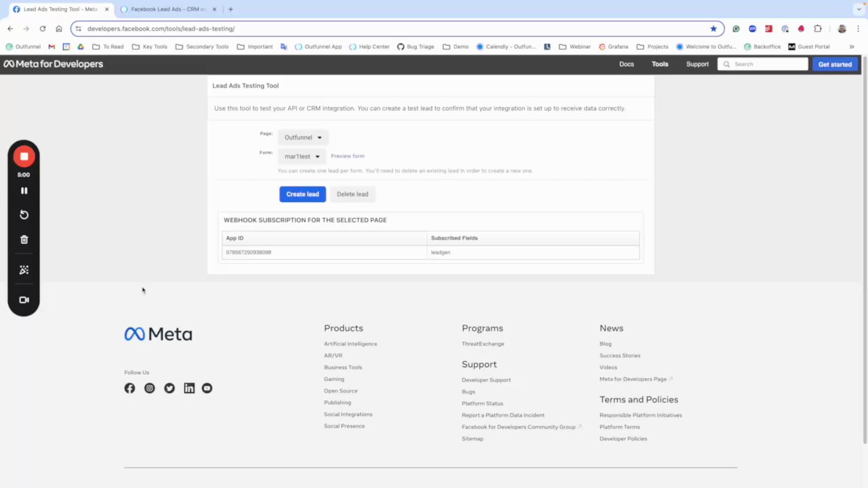The height and width of the screenshot is (488, 868).
Task: Reload the current page
Action: tap(42, 28)
